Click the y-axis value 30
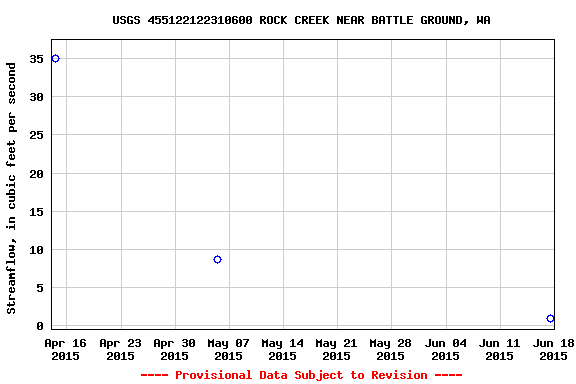This screenshot has height=384, width=576. tap(36, 97)
